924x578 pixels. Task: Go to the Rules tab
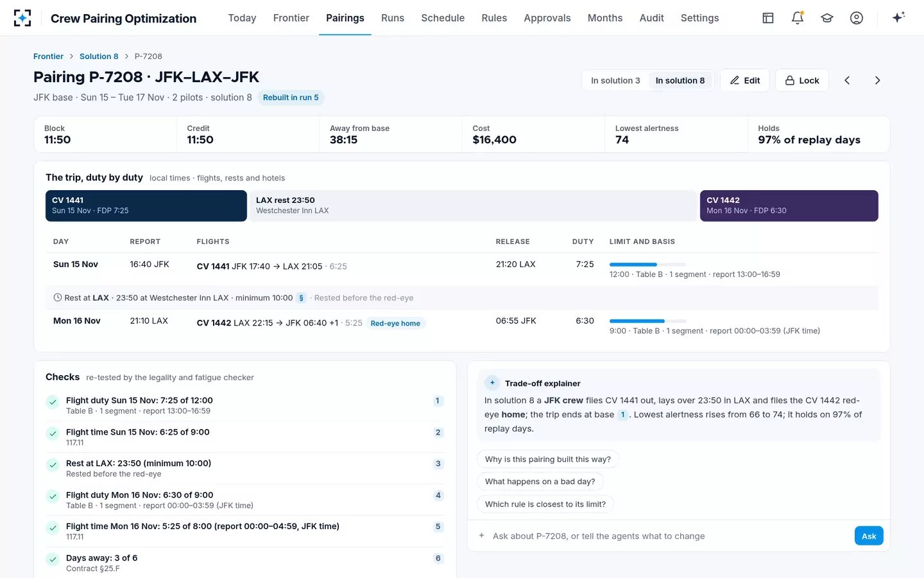tap(494, 18)
